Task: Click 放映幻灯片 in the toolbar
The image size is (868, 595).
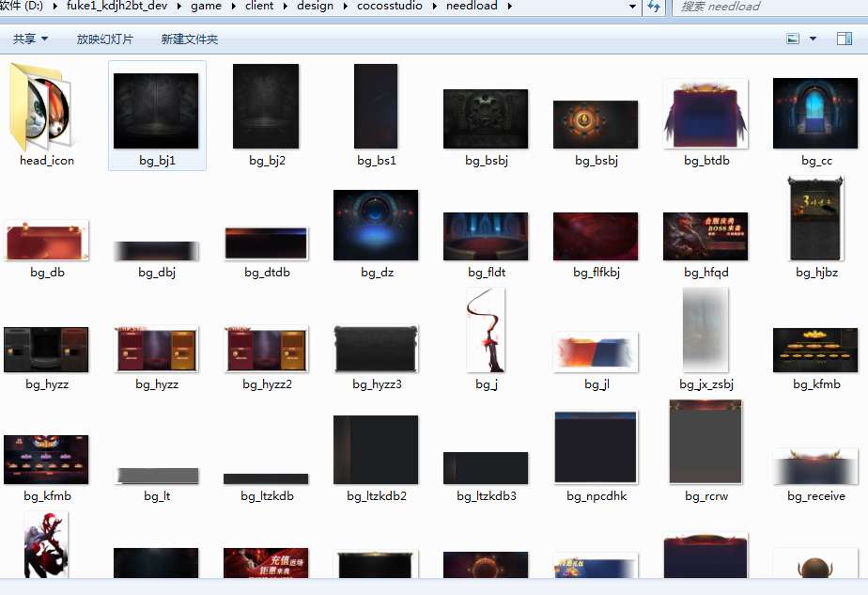Action: coord(105,39)
